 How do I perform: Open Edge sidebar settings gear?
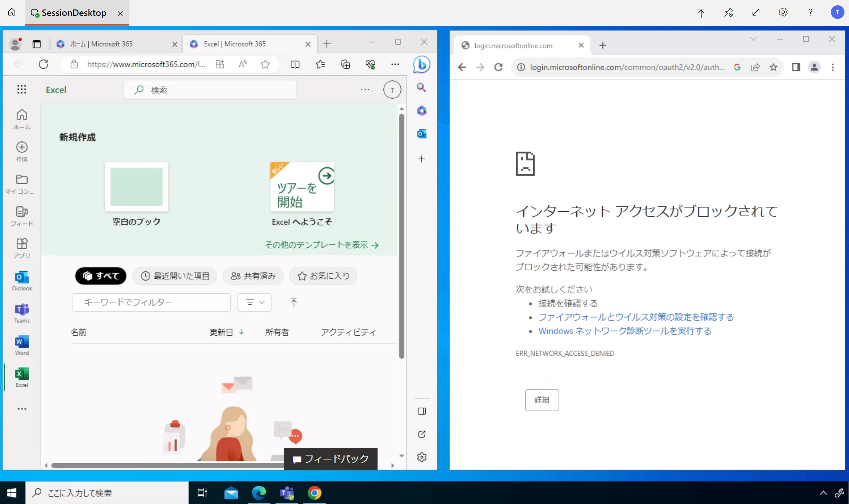tap(421, 457)
